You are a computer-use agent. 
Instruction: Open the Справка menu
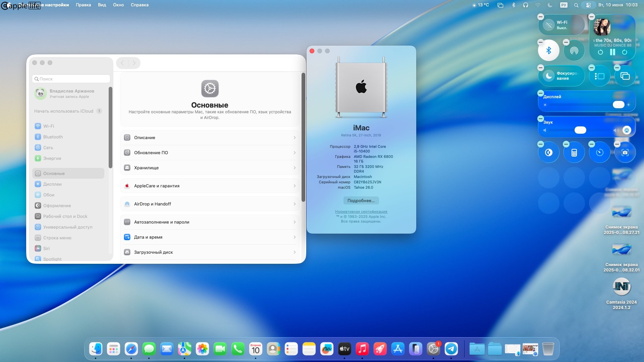[x=140, y=5]
